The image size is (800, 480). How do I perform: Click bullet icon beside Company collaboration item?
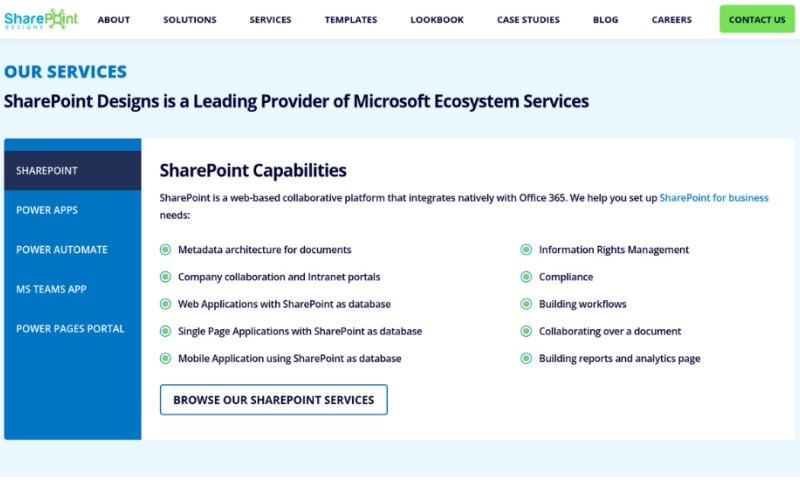pyautogui.click(x=166, y=277)
